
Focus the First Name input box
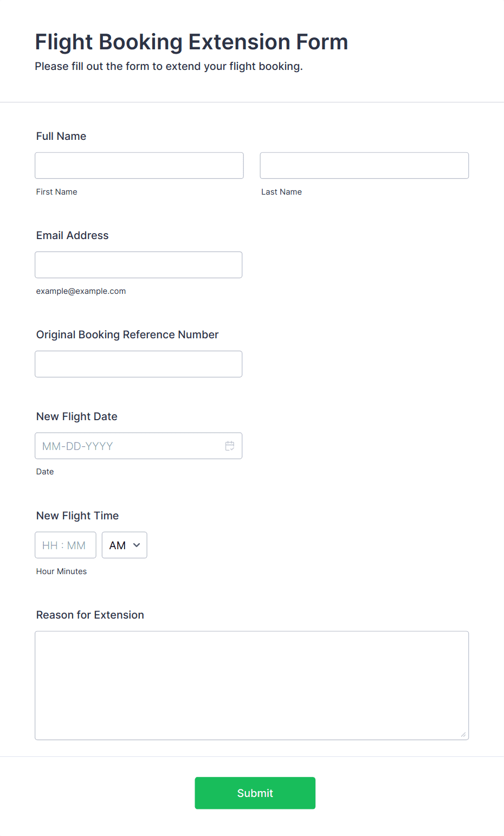tap(139, 165)
